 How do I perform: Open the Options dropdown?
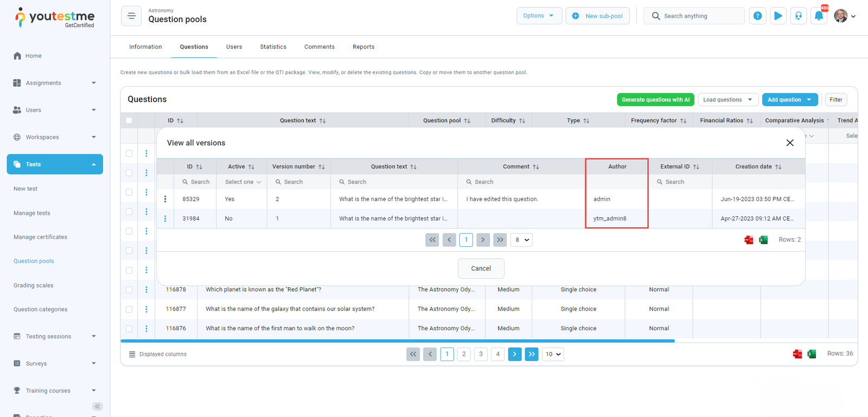[x=538, y=16]
